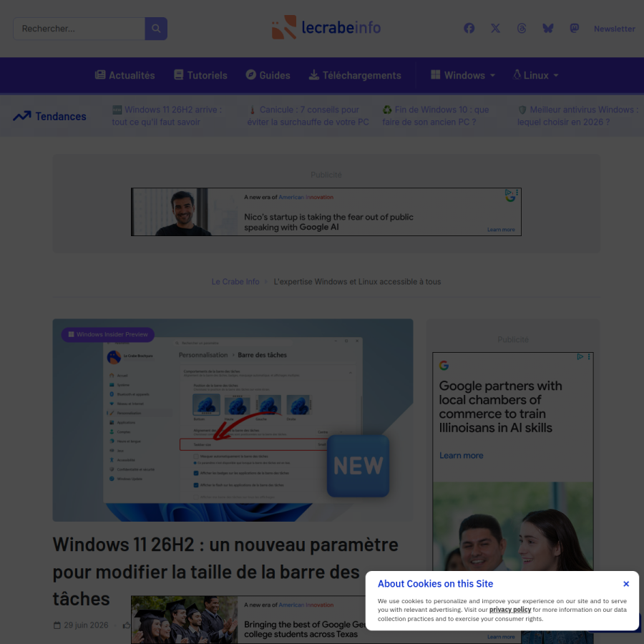Click the Google partners sidebar ad headline
The width and height of the screenshot is (644, 644).
pyautogui.click(x=500, y=406)
